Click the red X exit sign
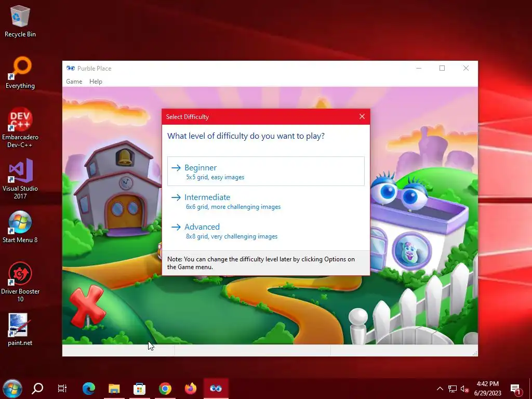This screenshot has width=532, height=399. [87, 306]
